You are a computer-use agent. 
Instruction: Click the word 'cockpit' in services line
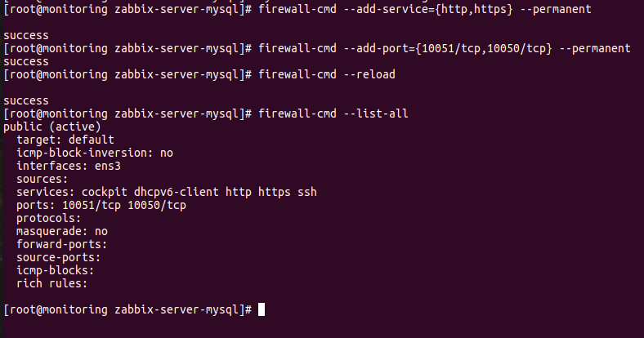105,192
